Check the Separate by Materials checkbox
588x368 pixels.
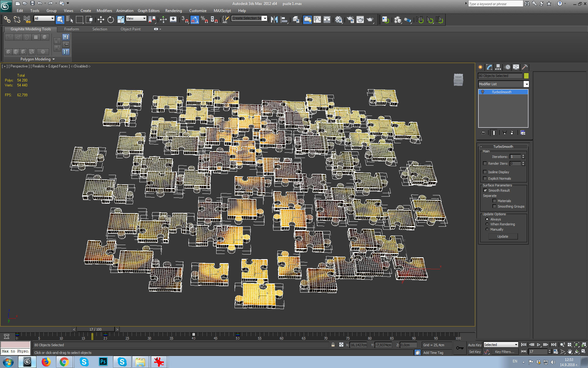[494, 201]
